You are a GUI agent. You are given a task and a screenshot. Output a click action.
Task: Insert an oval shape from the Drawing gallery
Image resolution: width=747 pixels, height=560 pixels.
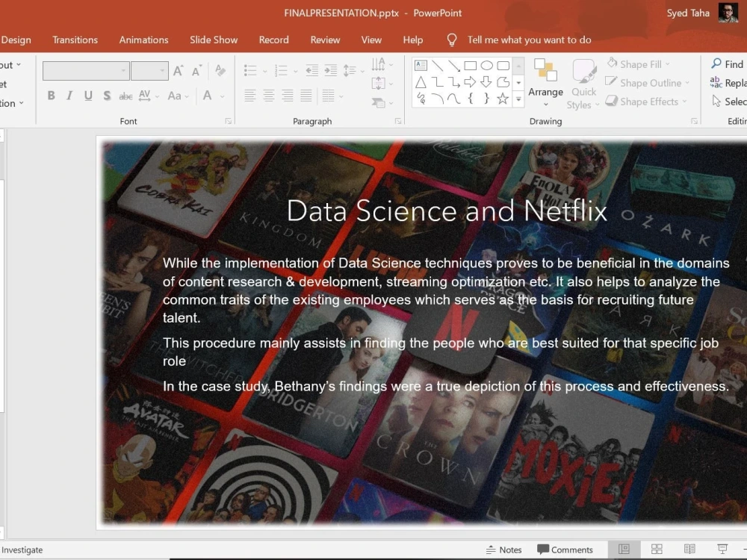(484, 66)
